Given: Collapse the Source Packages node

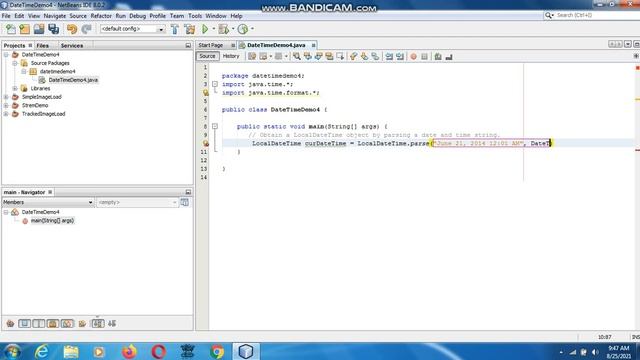Looking at the screenshot, I should click(x=15, y=63).
